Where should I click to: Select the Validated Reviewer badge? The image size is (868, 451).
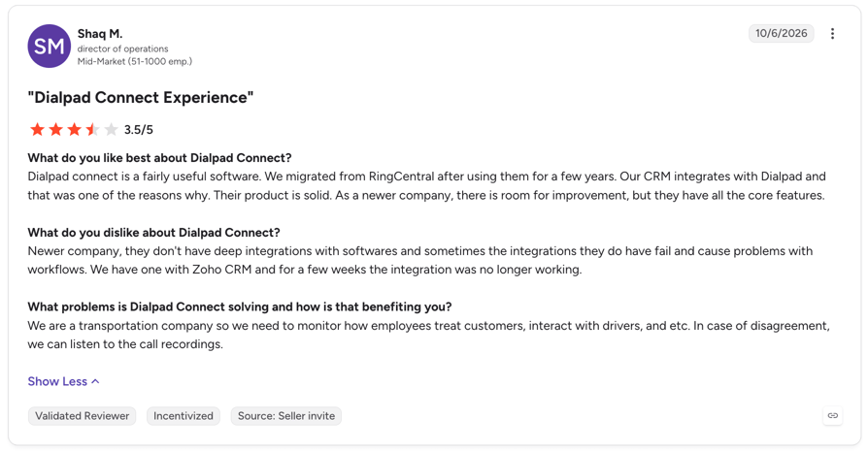point(82,416)
